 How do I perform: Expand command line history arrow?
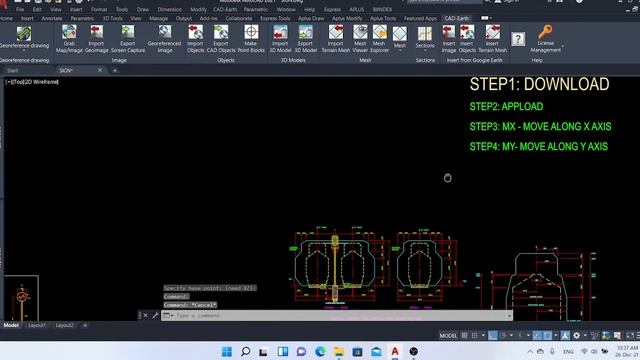509,316
